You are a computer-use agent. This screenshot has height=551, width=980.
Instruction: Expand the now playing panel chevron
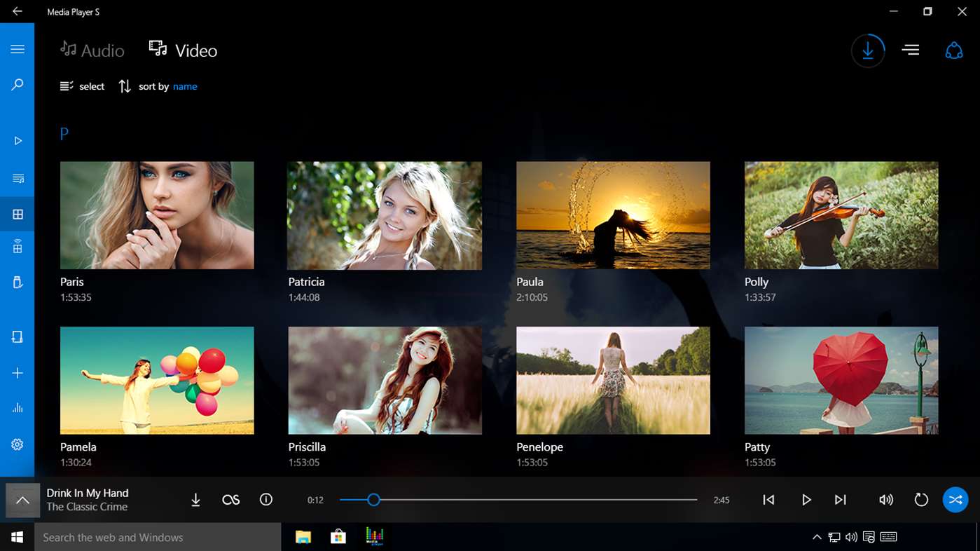click(x=22, y=501)
